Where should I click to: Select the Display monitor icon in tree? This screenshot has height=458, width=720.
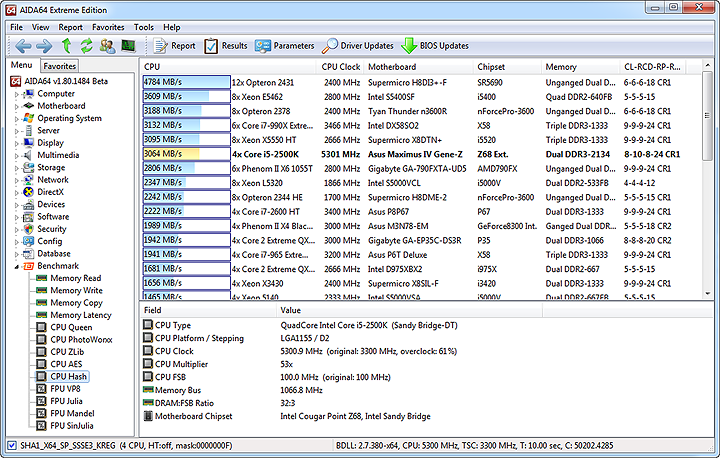[28, 143]
